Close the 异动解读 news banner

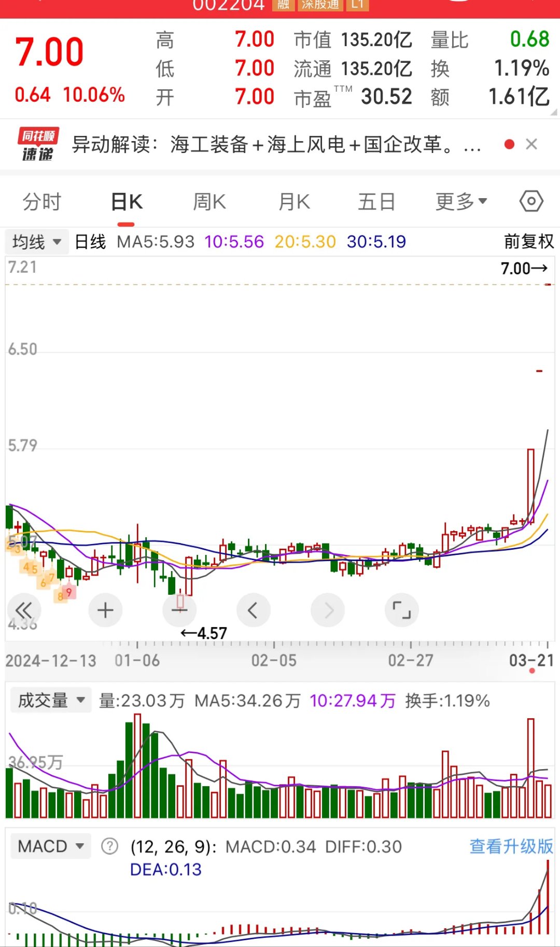[x=531, y=144]
